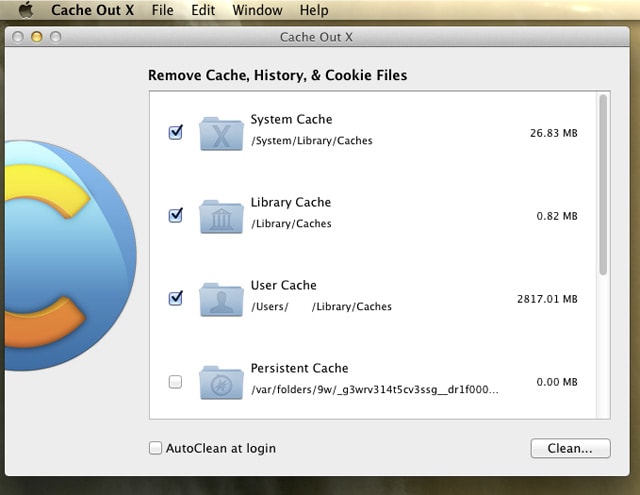
Task: Click the cache list vertical scrollbar
Action: point(603,184)
